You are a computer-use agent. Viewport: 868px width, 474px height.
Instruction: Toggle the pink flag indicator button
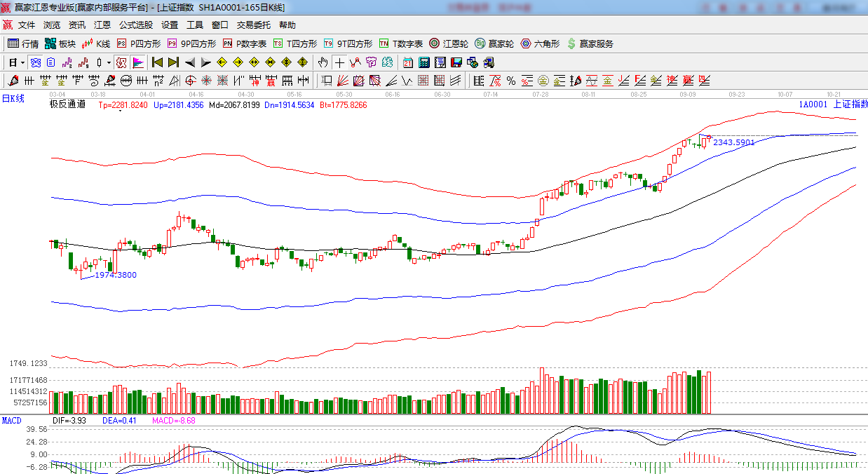point(137,62)
